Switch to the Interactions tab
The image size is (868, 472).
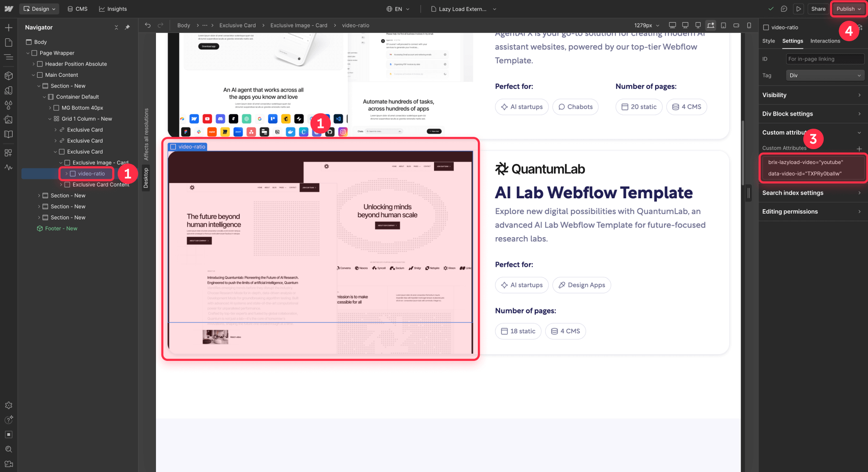click(x=825, y=41)
